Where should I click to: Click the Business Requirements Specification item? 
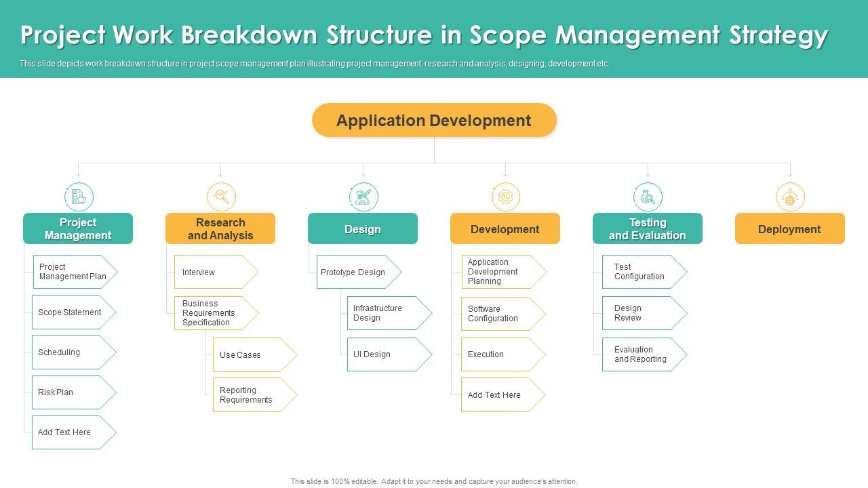coord(216,313)
